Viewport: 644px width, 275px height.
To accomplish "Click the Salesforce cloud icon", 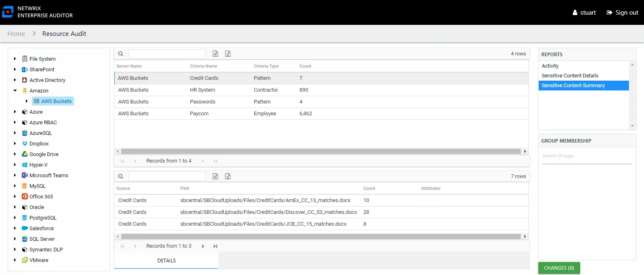I will pyautogui.click(x=25, y=228).
